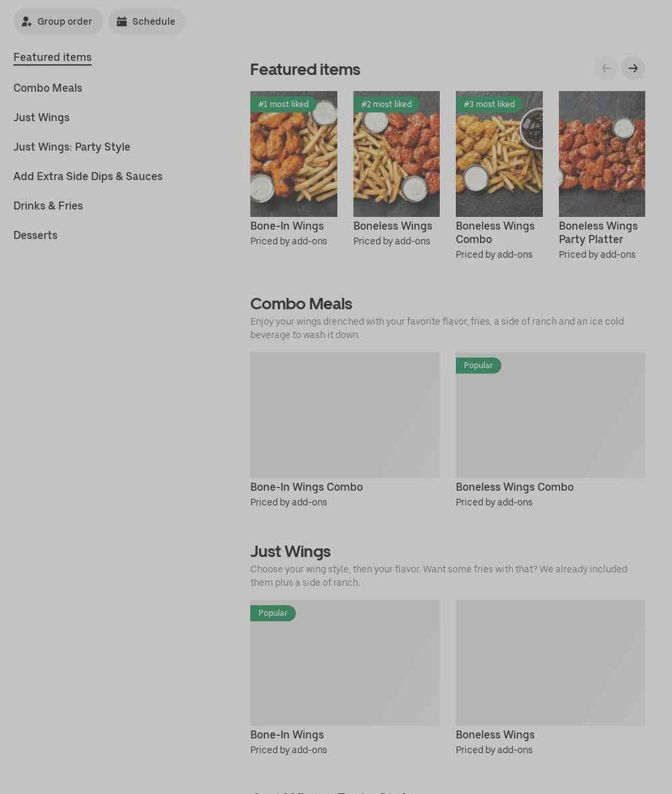
Task: Navigate to Drinks & Fries category
Action: [48, 206]
